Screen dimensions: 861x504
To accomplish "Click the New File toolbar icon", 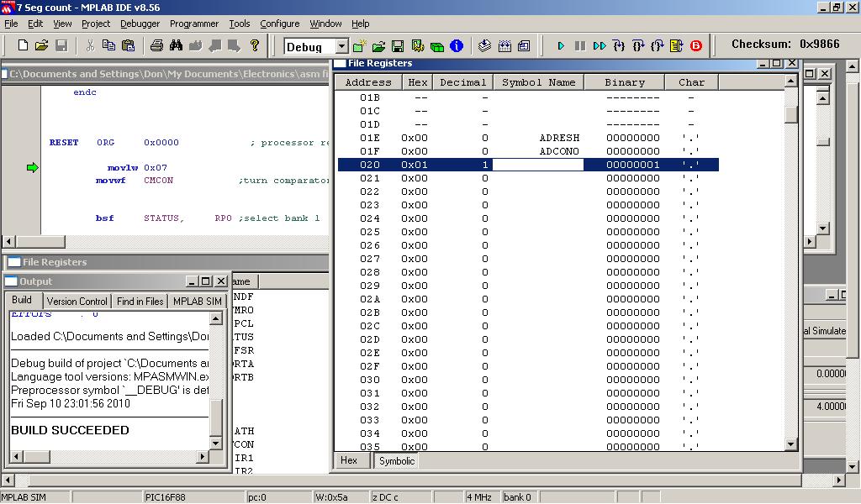I will (x=23, y=45).
